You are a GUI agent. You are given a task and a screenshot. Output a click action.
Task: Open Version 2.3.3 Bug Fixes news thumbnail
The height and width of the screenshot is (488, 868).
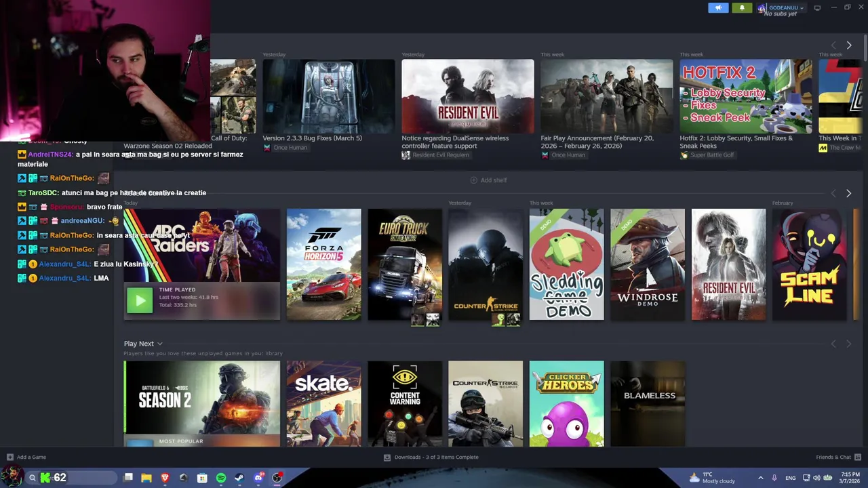pyautogui.click(x=328, y=96)
